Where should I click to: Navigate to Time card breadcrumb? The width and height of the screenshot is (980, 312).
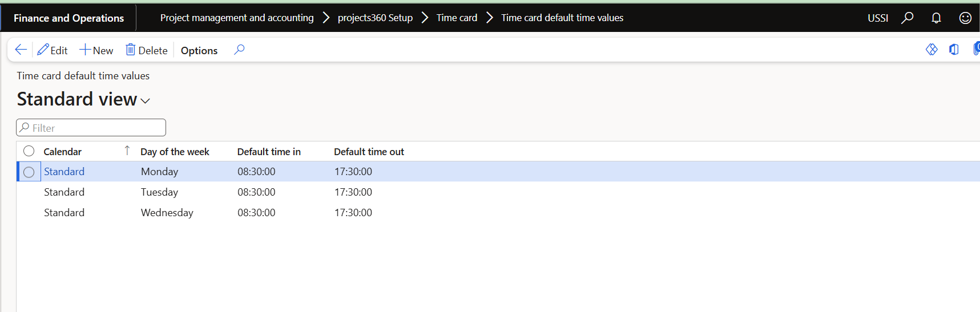tap(457, 18)
